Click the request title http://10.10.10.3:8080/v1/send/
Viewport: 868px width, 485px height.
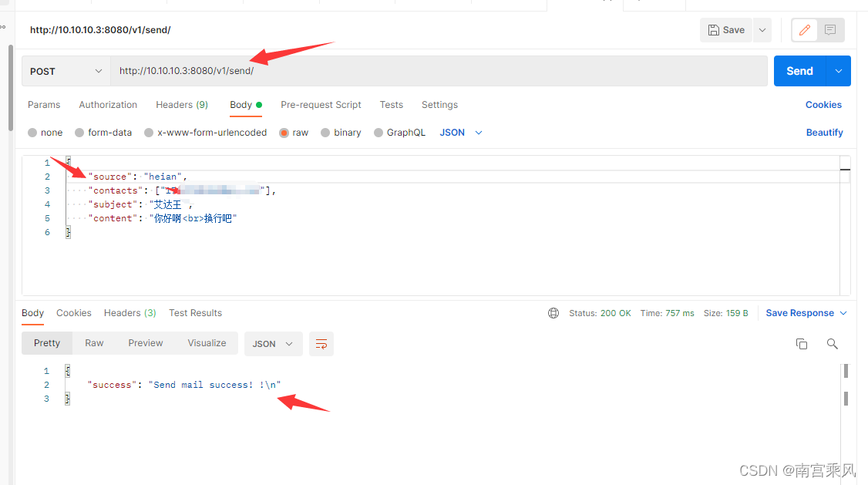[x=100, y=30]
